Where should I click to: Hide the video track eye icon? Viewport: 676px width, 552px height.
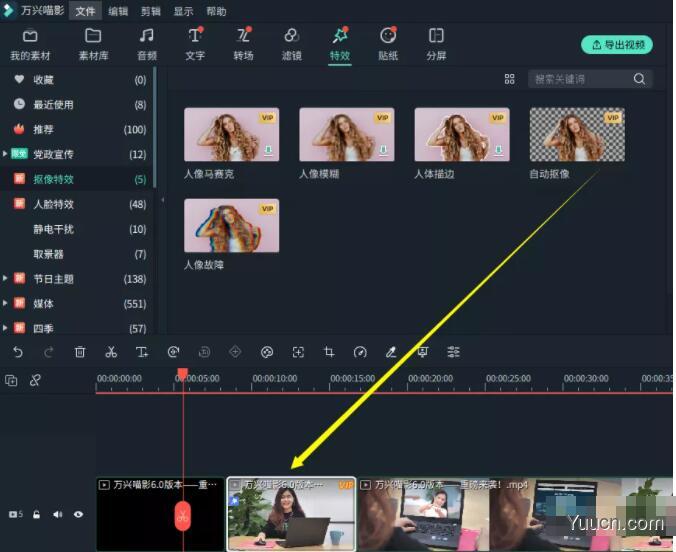coord(78,514)
